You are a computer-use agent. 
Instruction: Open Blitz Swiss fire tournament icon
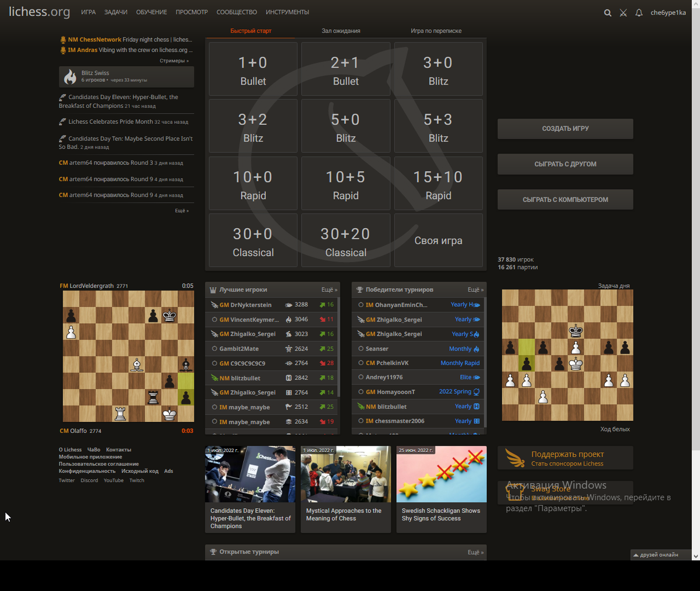pos(71,76)
